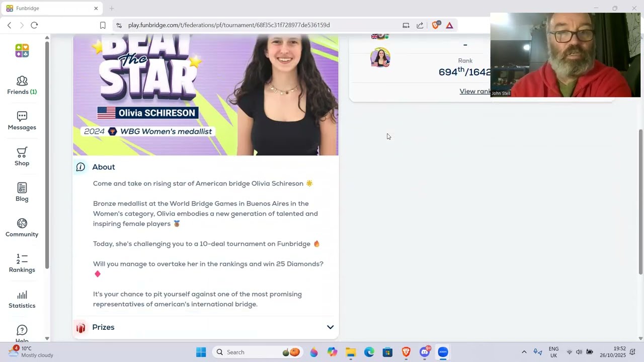Reload the current Funbridge page
The image size is (644, 362).
pyautogui.click(x=34, y=25)
